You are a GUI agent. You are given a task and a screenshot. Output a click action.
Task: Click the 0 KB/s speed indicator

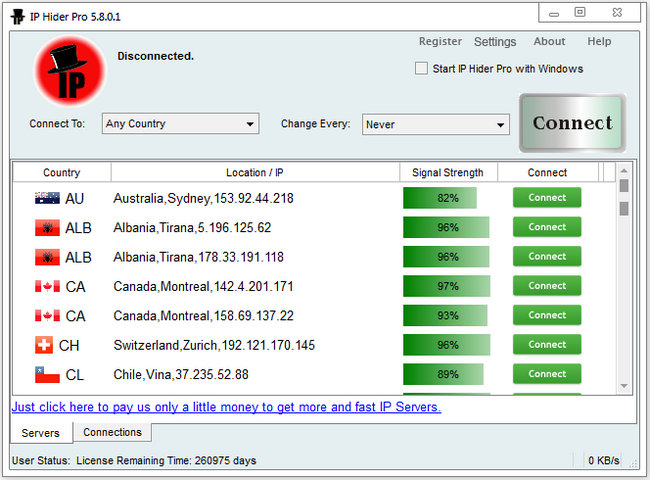604,461
